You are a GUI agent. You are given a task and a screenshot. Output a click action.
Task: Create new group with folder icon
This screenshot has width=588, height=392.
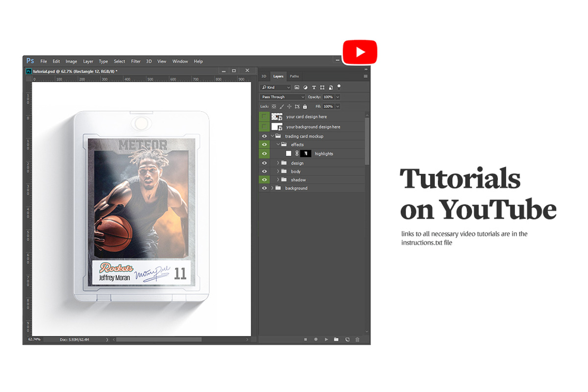336,339
